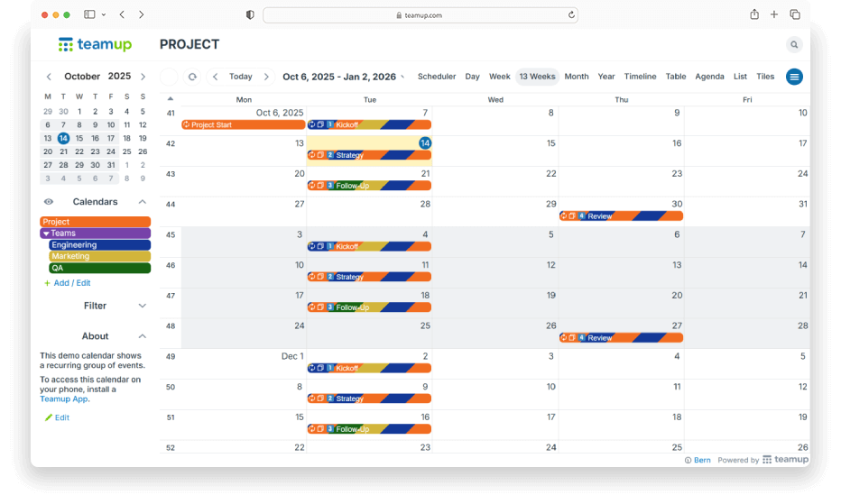Open the Strategy event on Oct 14
This screenshot has width=841, height=504.
[x=370, y=155]
